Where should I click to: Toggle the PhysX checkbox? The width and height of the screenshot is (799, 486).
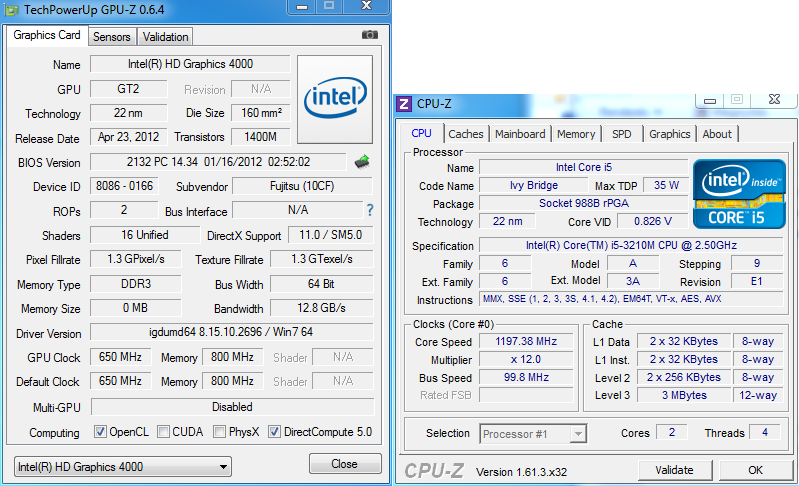point(219,432)
